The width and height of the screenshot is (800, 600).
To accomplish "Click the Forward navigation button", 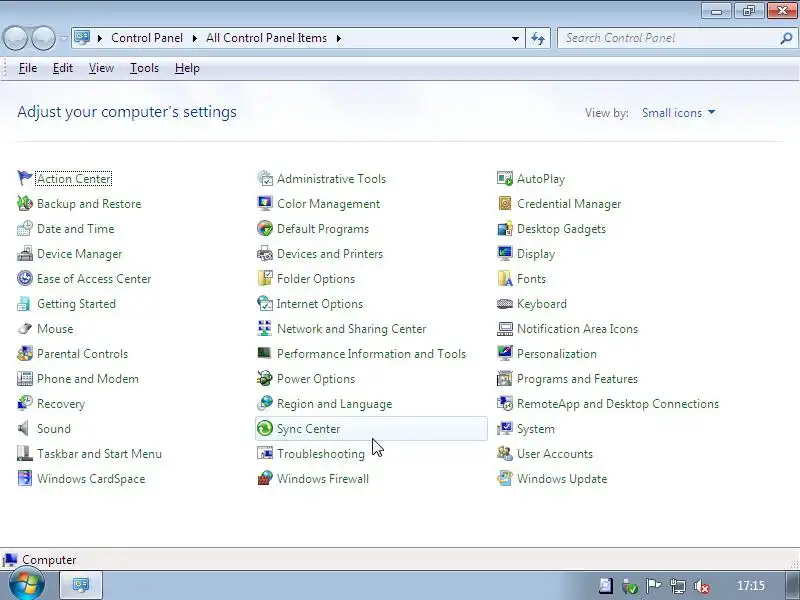I will point(43,38).
